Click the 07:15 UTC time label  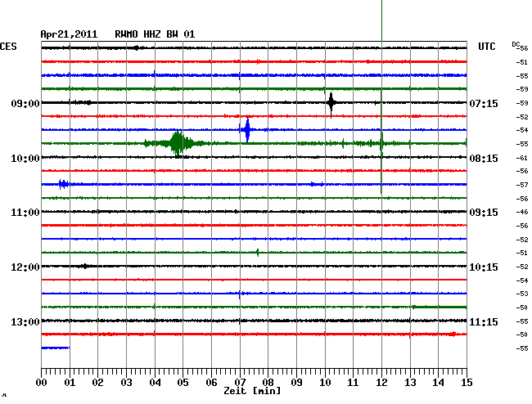click(x=484, y=103)
